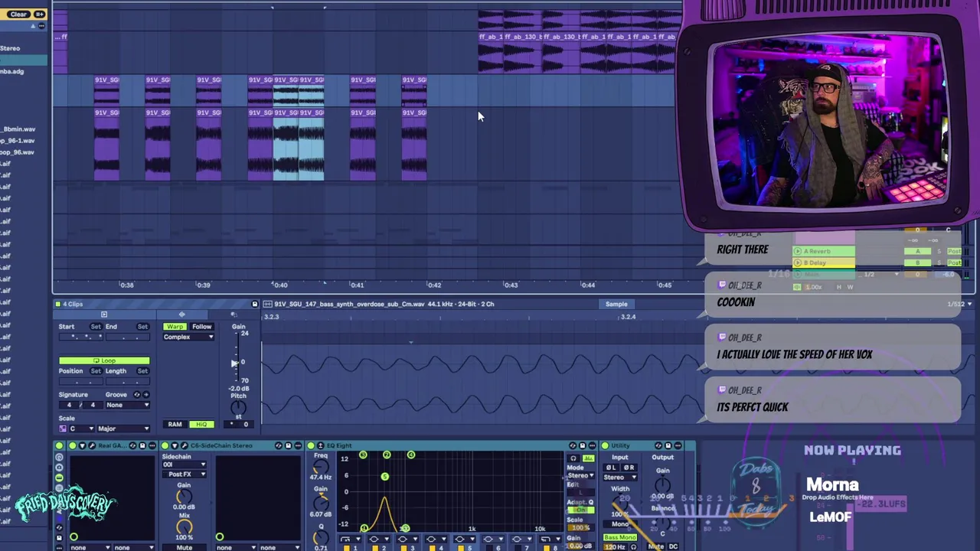Open the clip audio sample tab
980x551 pixels.
tap(181, 315)
